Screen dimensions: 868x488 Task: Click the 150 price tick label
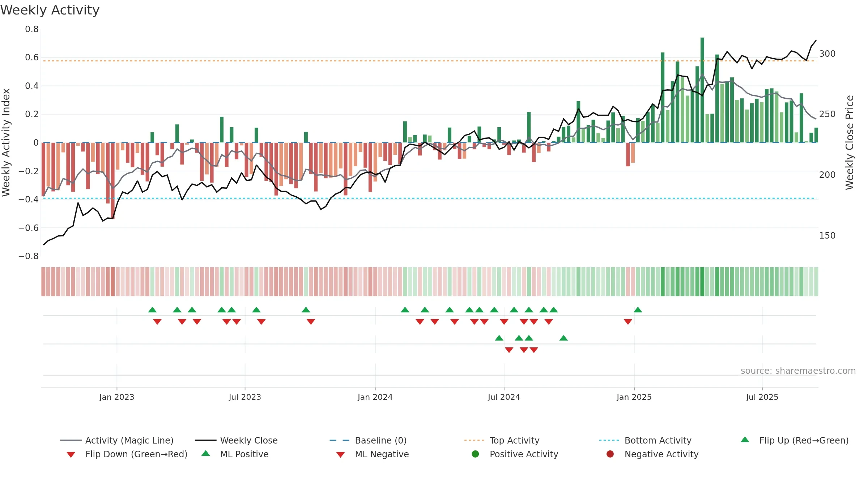[827, 235]
